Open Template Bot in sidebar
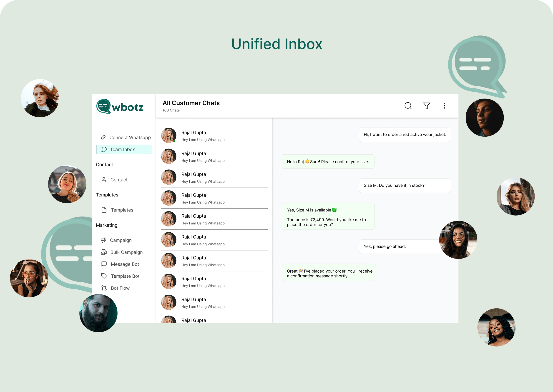 tap(125, 276)
